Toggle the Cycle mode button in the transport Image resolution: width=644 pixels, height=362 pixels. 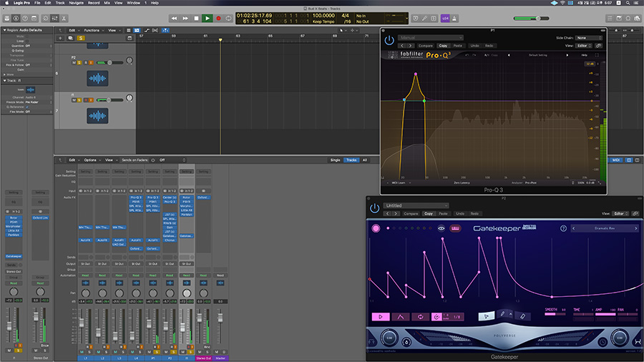229,19
